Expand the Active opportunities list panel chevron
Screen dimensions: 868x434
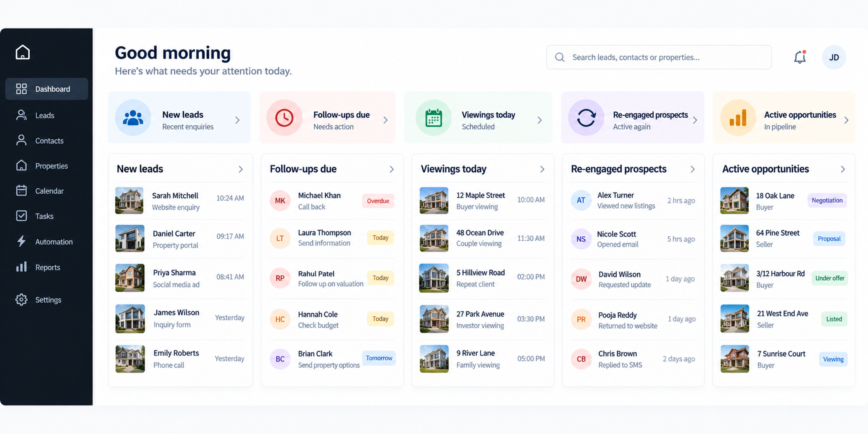click(843, 169)
